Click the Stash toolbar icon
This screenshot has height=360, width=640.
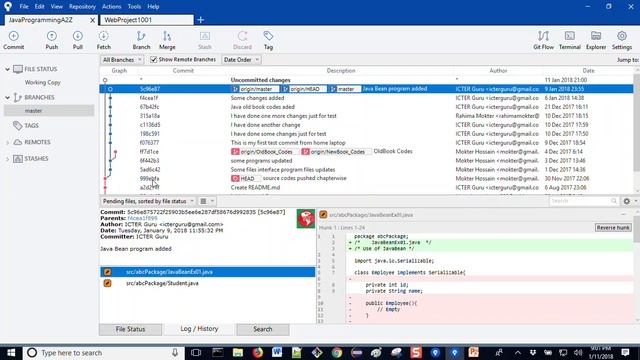[x=204, y=40]
